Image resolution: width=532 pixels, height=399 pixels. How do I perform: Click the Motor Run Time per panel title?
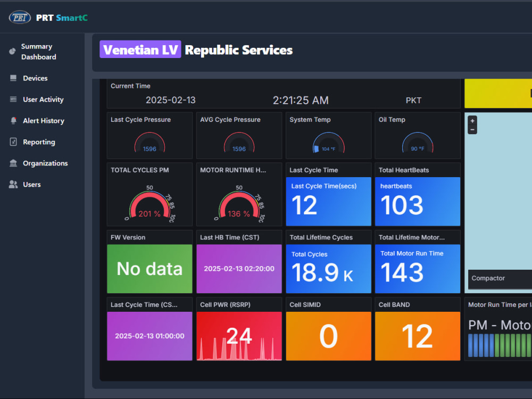pos(500,305)
